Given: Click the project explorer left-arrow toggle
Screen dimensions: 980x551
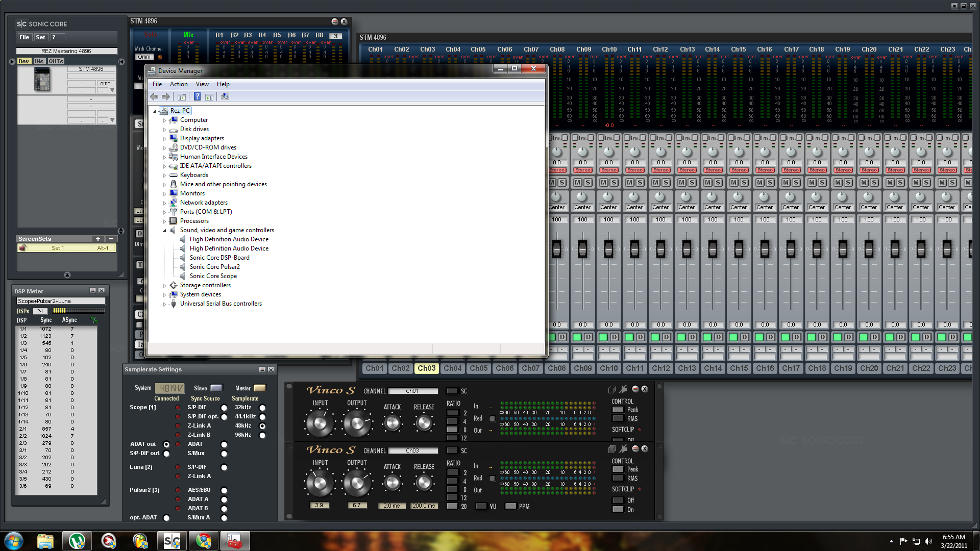Looking at the screenshot, I should click(x=121, y=61).
